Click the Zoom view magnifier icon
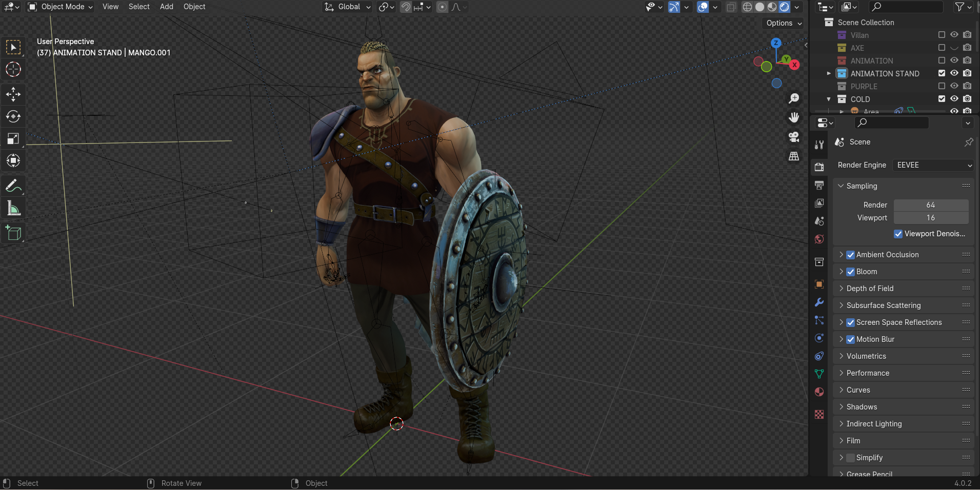The image size is (980, 490). click(794, 98)
